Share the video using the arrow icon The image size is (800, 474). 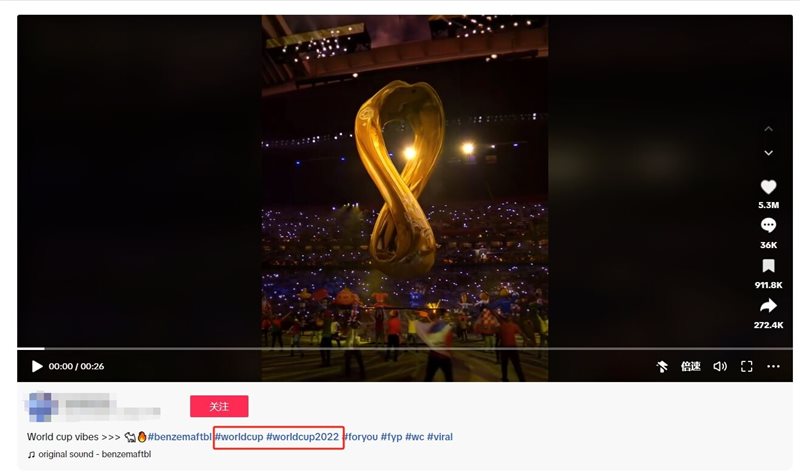pos(768,306)
